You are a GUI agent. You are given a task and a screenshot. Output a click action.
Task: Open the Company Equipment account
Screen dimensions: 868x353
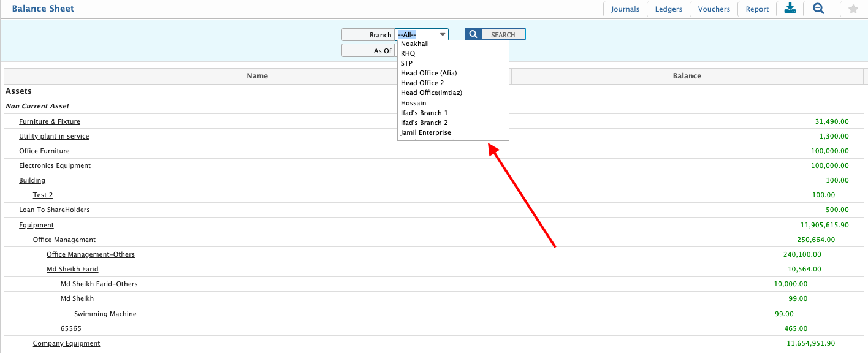(66, 343)
